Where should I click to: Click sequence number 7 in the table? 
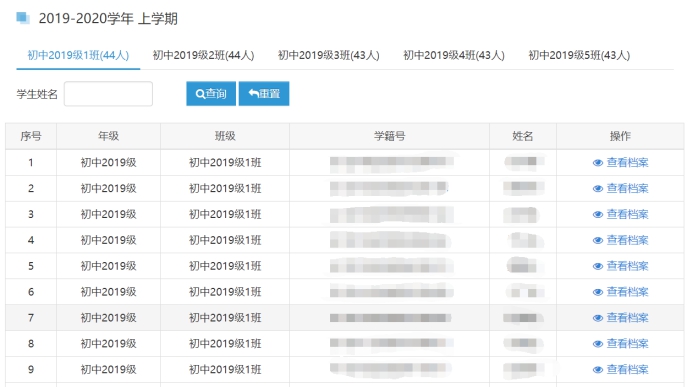[x=31, y=318]
